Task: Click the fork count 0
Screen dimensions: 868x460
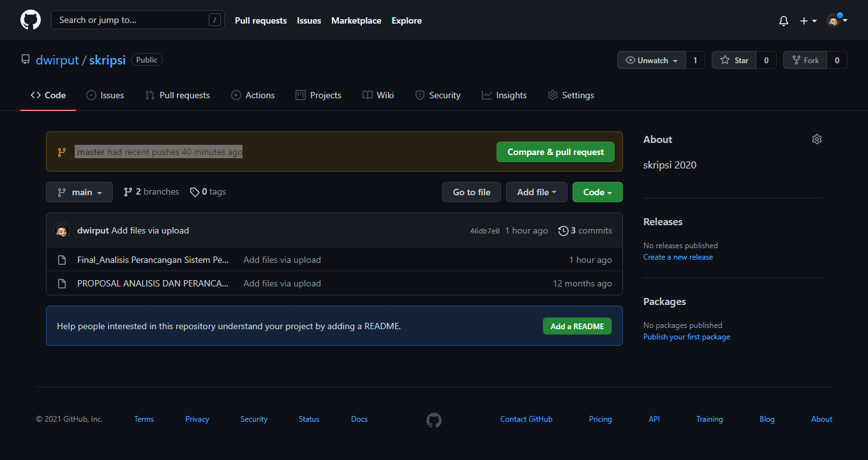Action: [x=837, y=60]
